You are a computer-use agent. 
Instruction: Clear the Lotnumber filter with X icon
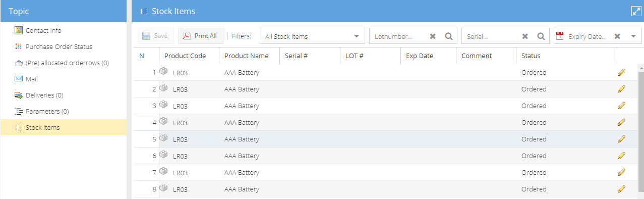coord(433,36)
